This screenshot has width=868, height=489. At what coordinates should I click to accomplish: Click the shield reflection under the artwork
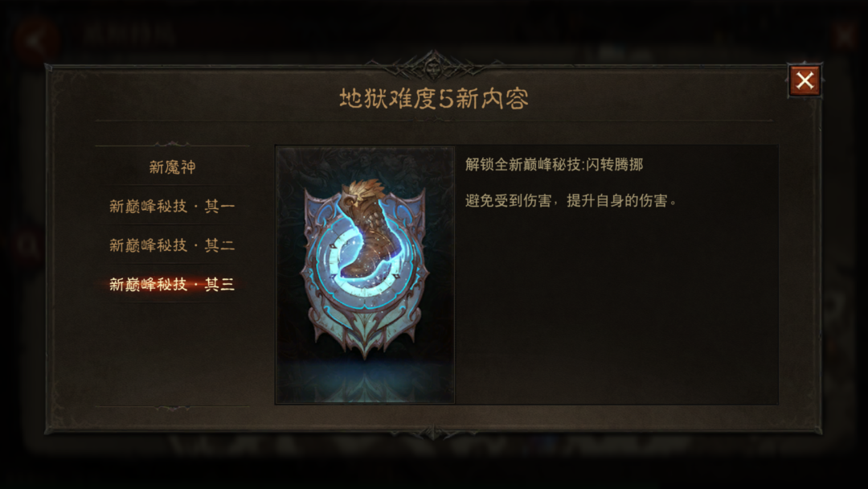[x=365, y=384]
